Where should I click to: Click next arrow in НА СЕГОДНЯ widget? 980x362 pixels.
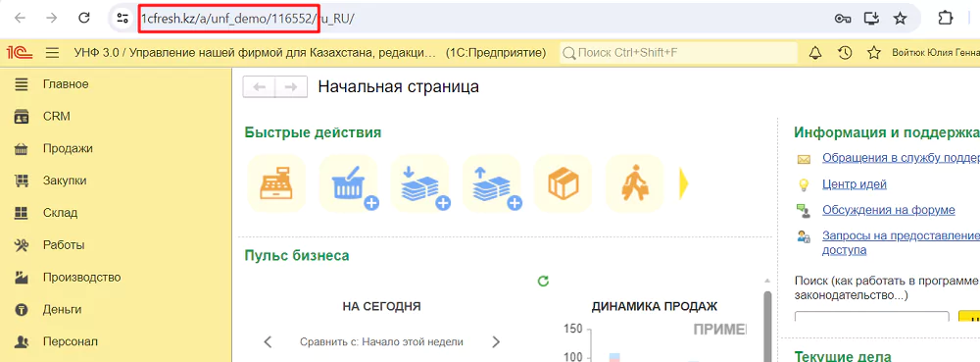(496, 342)
